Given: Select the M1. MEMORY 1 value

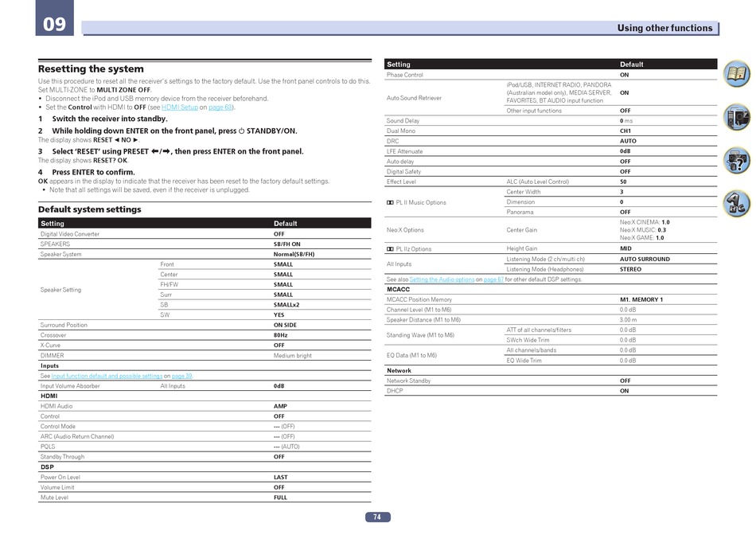Looking at the screenshot, I should [x=641, y=299].
